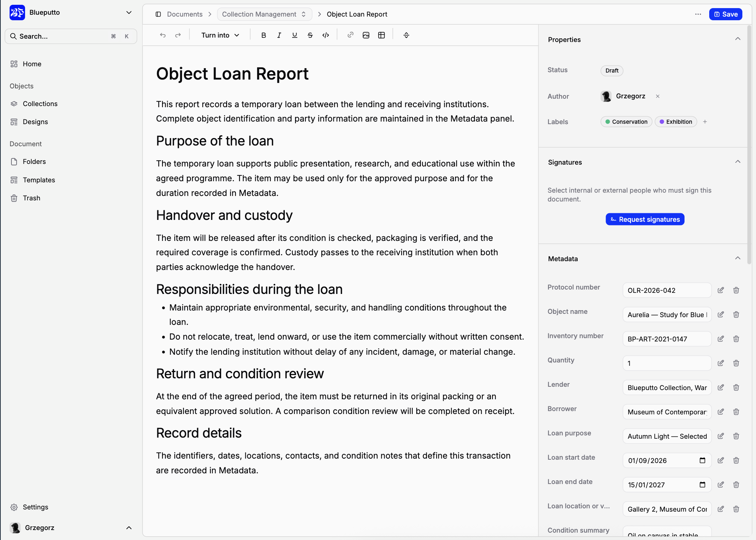Toggle strikethrough formatting
The height and width of the screenshot is (540, 756).
tap(310, 35)
